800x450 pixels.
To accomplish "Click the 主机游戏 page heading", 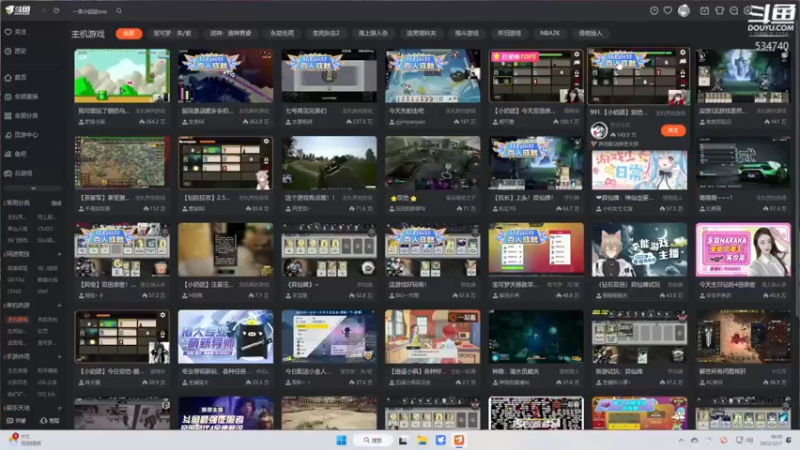I will tap(88, 34).
